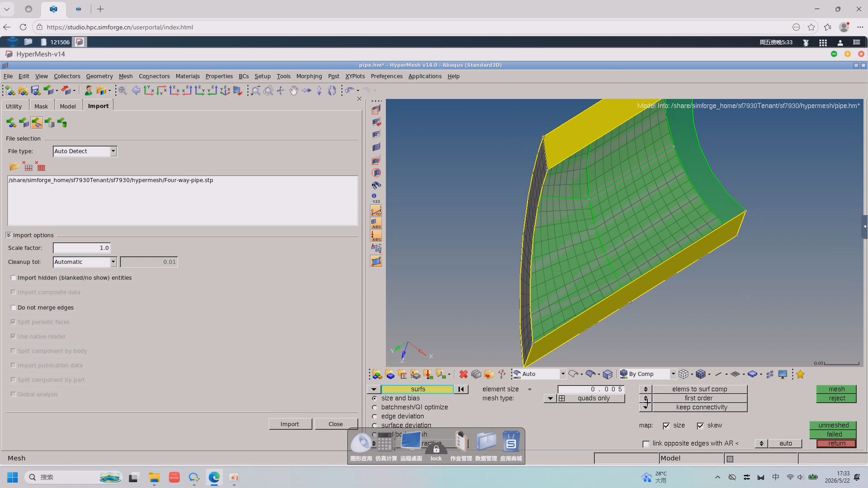The height and width of the screenshot is (488, 868).
Task: Toggle the elems to surf comp switch arrows
Action: click(x=646, y=389)
